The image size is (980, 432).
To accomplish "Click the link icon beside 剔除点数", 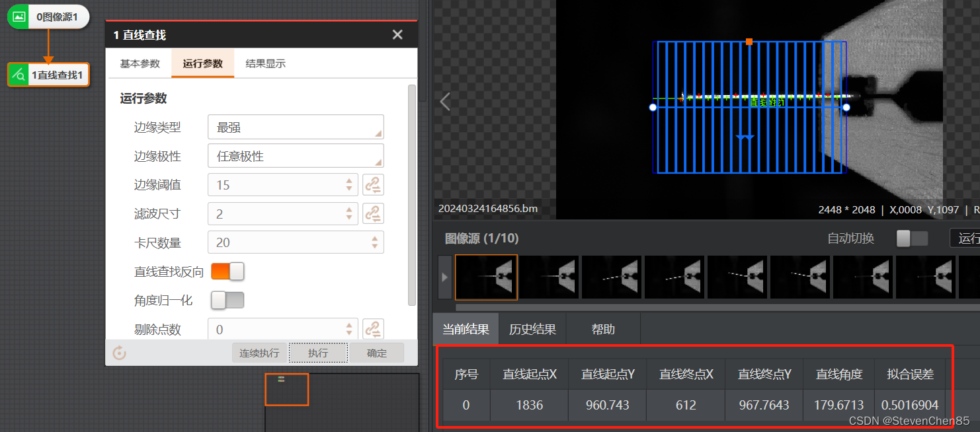I will pyautogui.click(x=373, y=328).
